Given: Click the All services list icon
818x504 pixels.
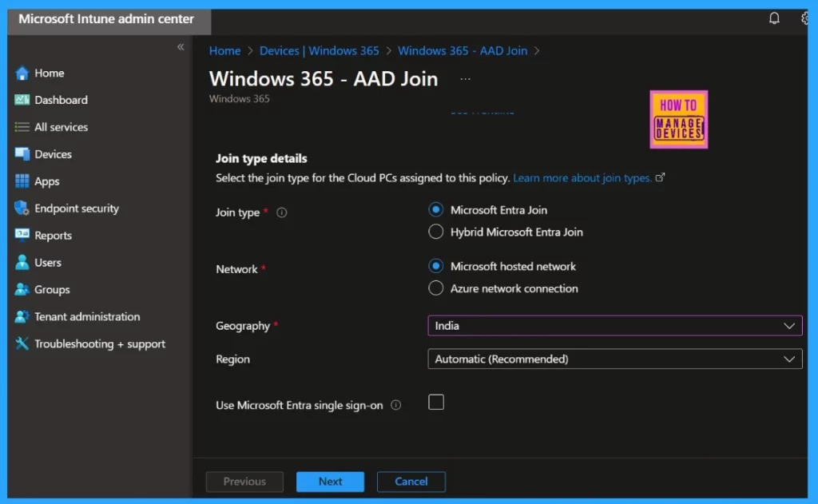Looking at the screenshot, I should 22,127.
